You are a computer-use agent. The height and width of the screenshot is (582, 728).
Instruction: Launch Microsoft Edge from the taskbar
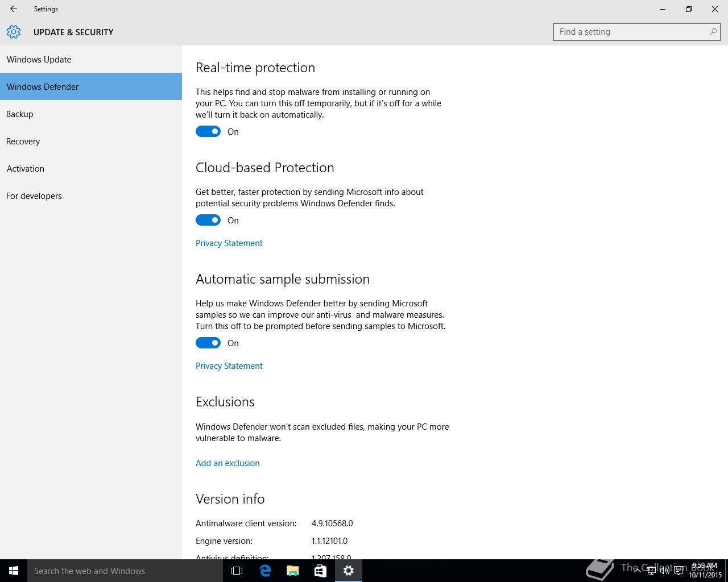coord(265,571)
